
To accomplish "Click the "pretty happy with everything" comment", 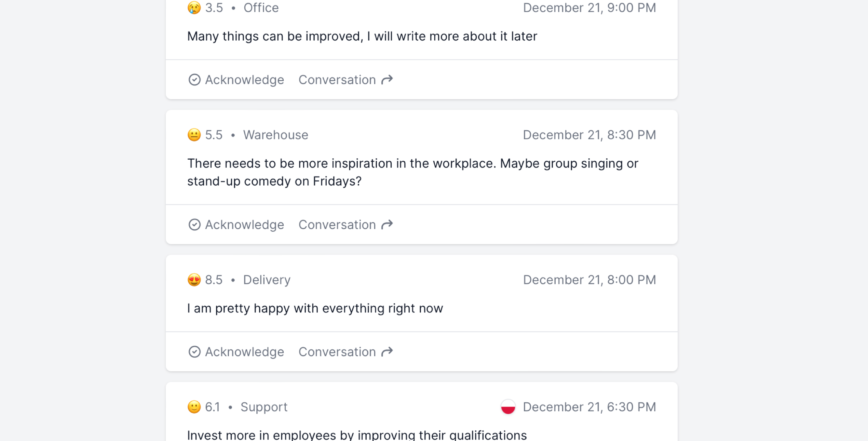I will click(315, 308).
